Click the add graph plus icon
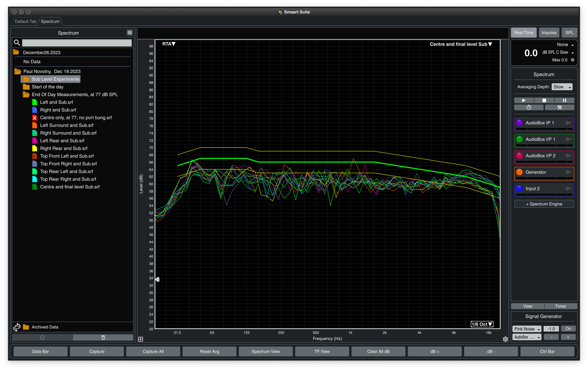588x370 pixels. [141, 339]
